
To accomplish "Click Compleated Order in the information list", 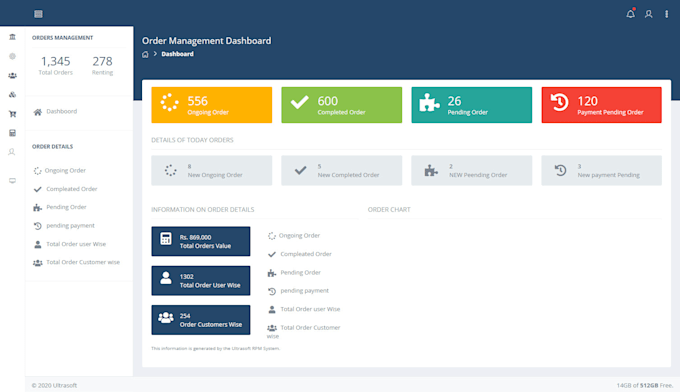I will (x=300, y=254).
